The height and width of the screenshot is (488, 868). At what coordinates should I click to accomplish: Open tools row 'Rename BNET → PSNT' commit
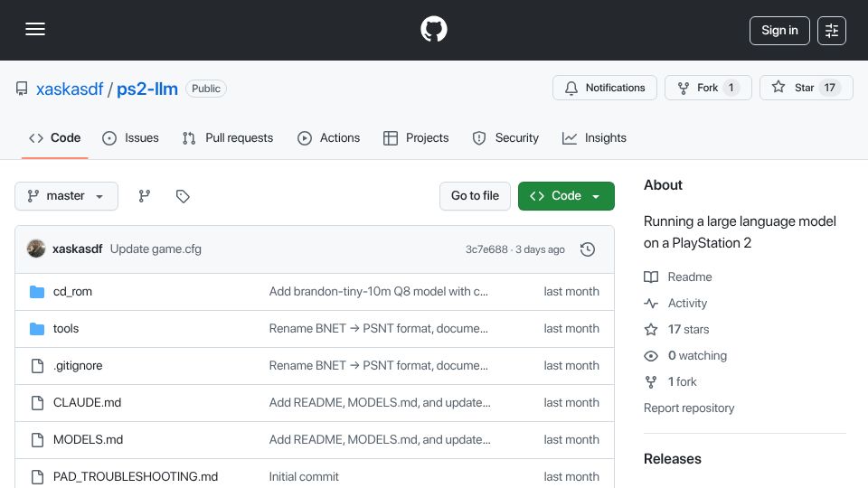coord(379,329)
